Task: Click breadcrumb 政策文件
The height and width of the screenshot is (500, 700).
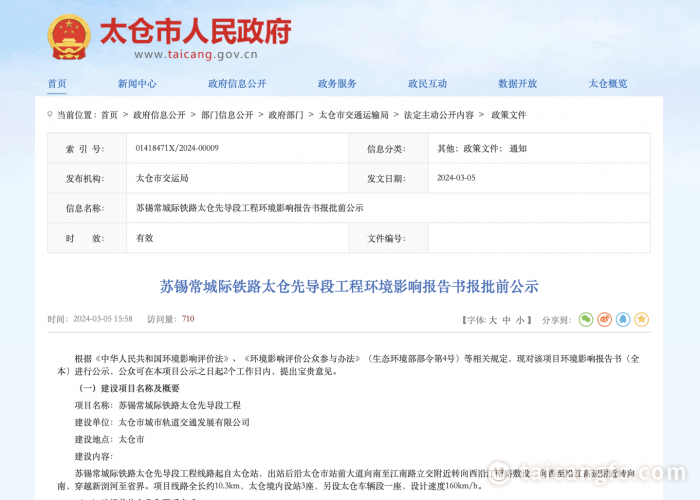Action: pos(508,115)
